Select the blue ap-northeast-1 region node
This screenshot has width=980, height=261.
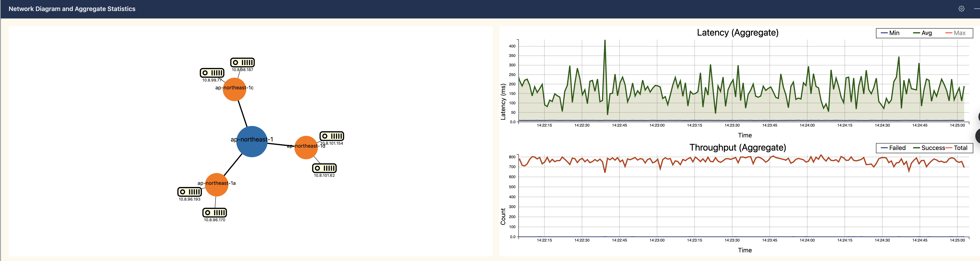(251, 142)
